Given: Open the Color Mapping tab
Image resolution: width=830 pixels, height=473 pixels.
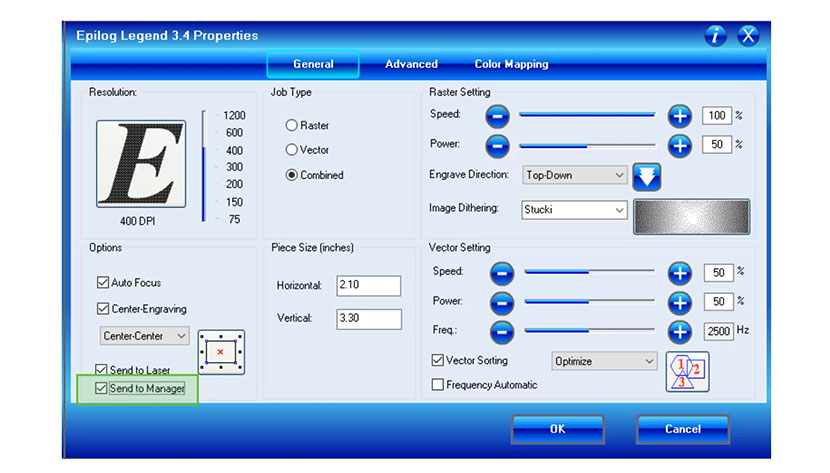Looking at the screenshot, I should (x=511, y=64).
